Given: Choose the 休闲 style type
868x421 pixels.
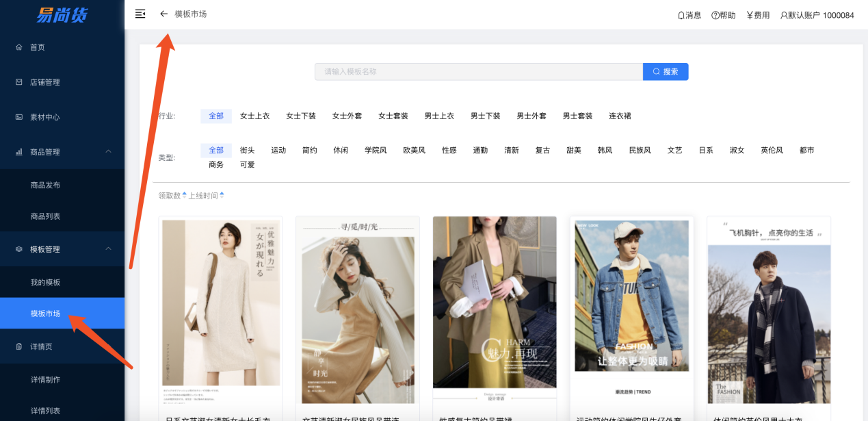Looking at the screenshot, I should (x=341, y=151).
